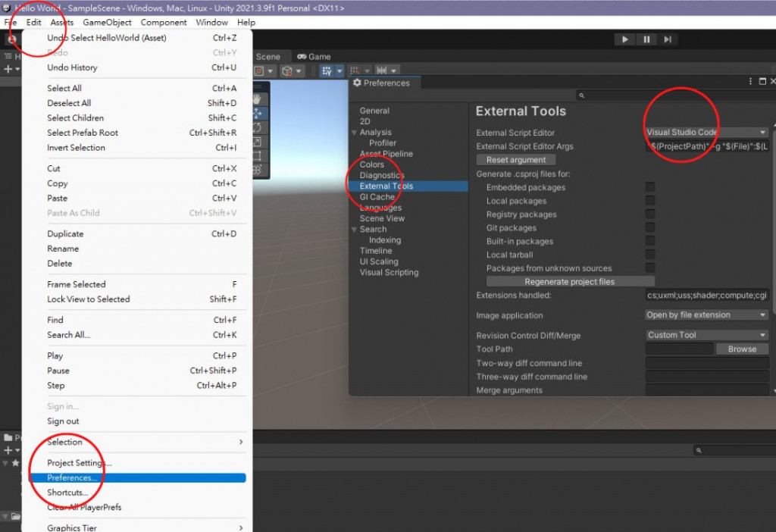This screenshot has width=776, height=532.
Task: Click the Pause button in the toolbar
Action: point(646,39)
